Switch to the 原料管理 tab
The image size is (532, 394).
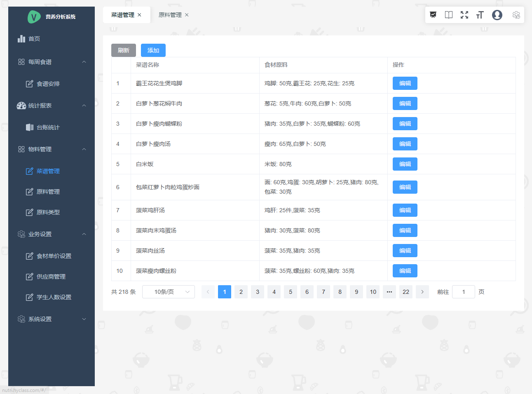170,15
